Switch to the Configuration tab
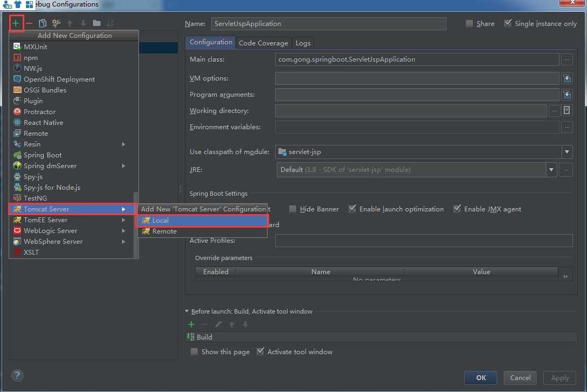The height and width of the screenshot is (392, 587). point(210,42)
